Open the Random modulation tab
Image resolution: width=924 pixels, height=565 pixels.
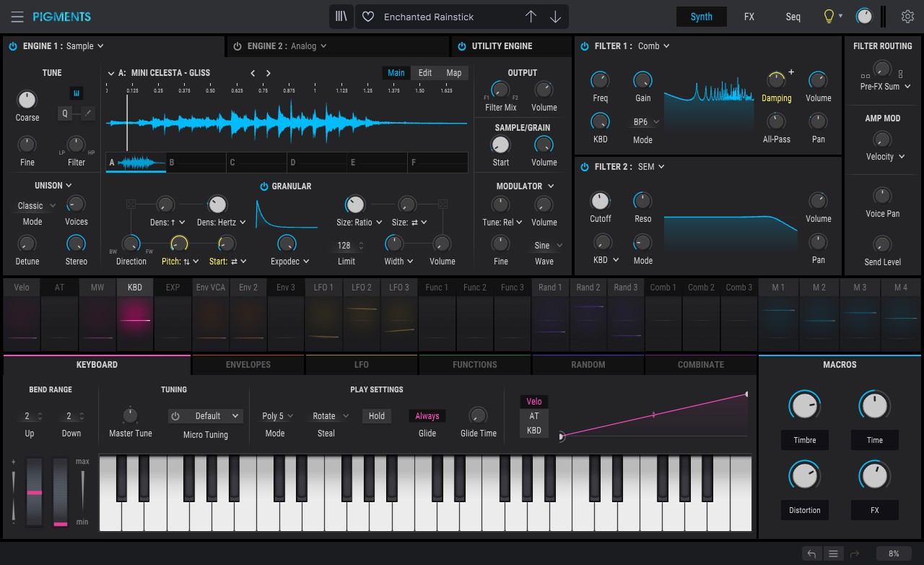tap(588, 365)
